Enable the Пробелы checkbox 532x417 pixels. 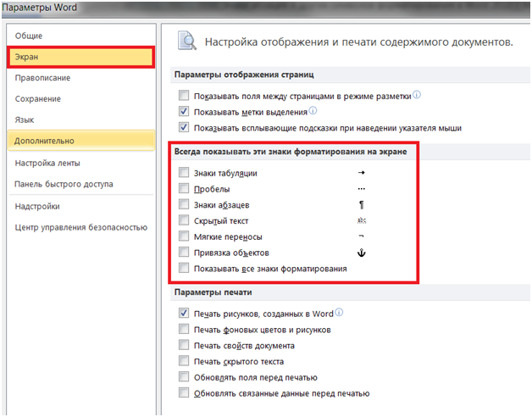point(184,188)
